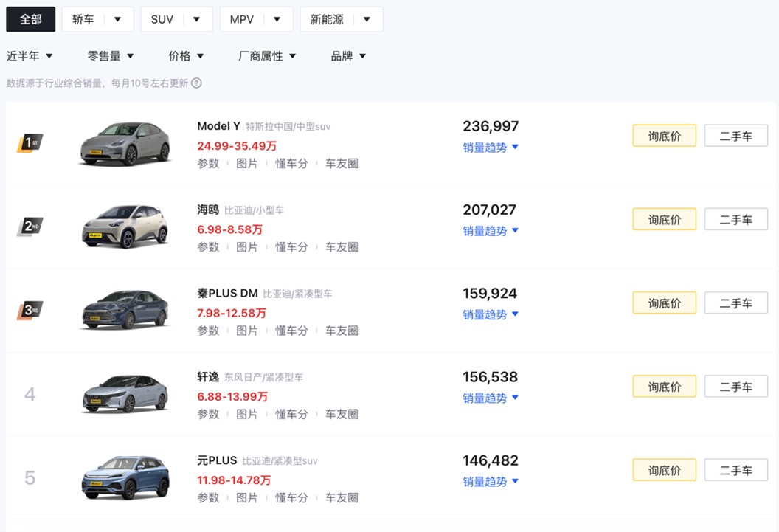Click 询底价 for Model Y
Screen dimensions: 779x532
(664, 136)
